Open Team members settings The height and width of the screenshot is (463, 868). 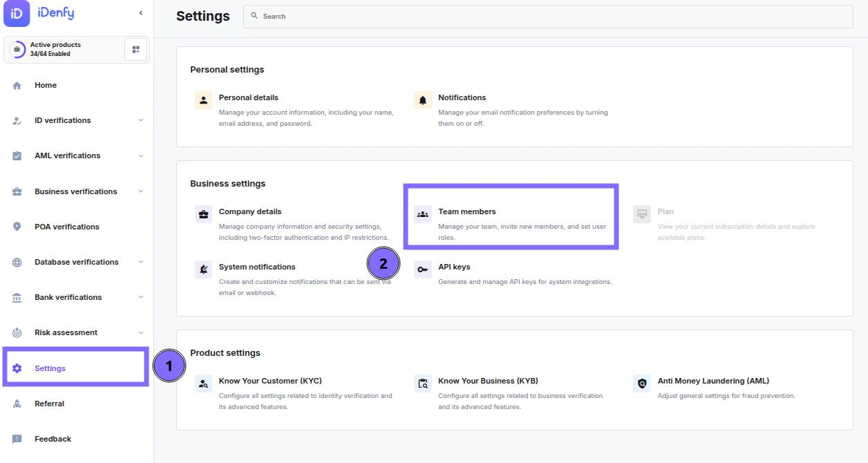tap(467, 211)
